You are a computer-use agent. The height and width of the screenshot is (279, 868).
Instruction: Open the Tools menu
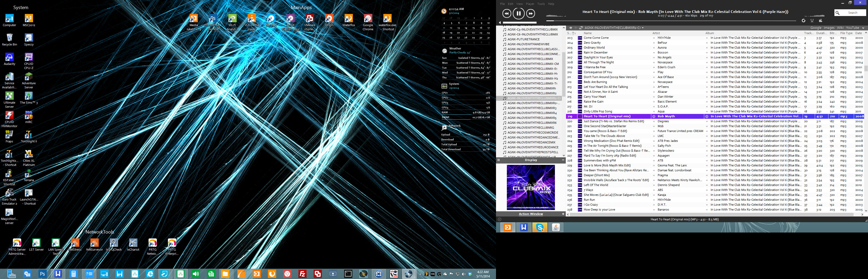tap(541, 4)
